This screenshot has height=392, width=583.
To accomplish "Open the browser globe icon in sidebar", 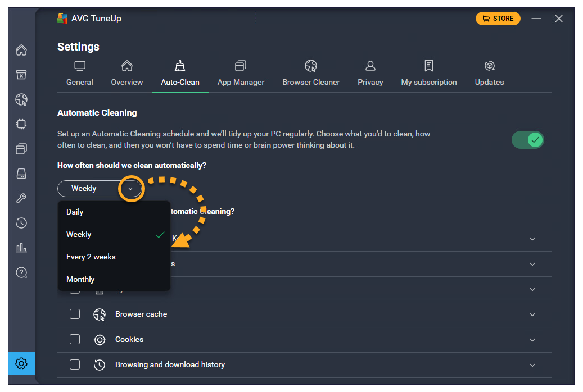I will (x=21, y=100).
